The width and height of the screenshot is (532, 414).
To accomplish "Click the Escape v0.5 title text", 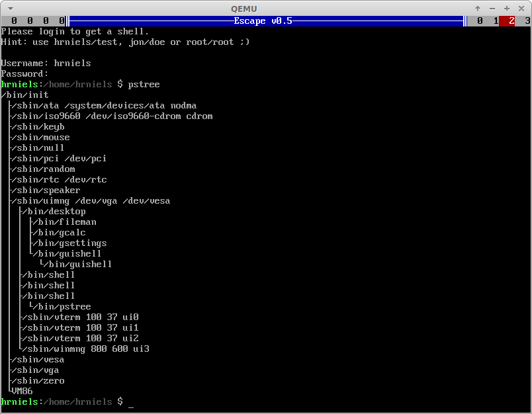I will tap(263, 21).
